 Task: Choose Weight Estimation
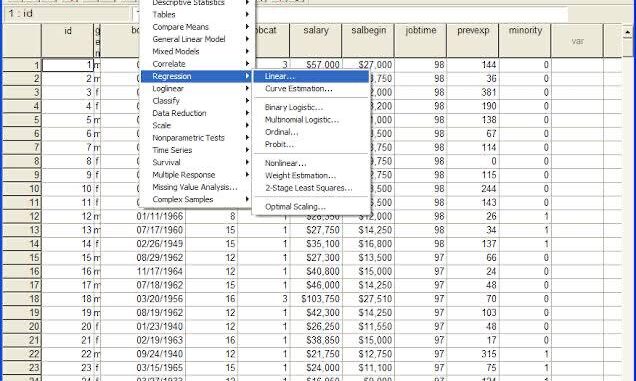click(311, 176)
